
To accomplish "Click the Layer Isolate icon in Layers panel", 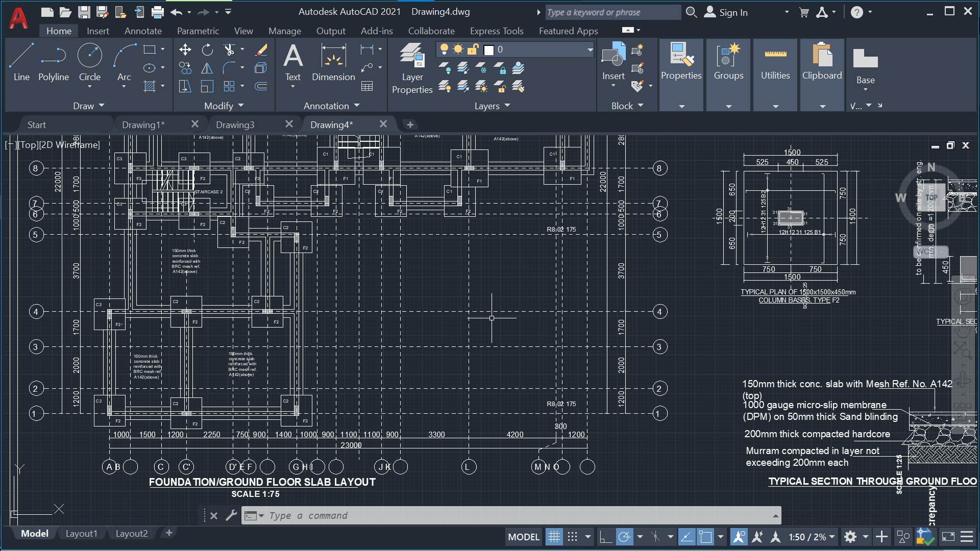I will pyautogui.click(x=463, y=68).
